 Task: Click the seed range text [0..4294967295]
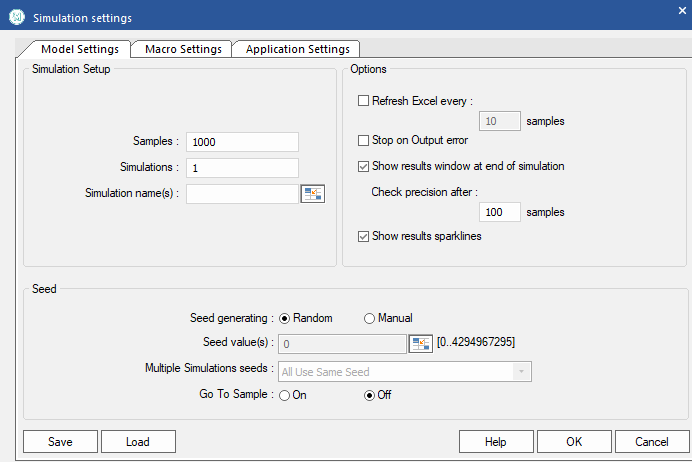(x=476, y=342)
